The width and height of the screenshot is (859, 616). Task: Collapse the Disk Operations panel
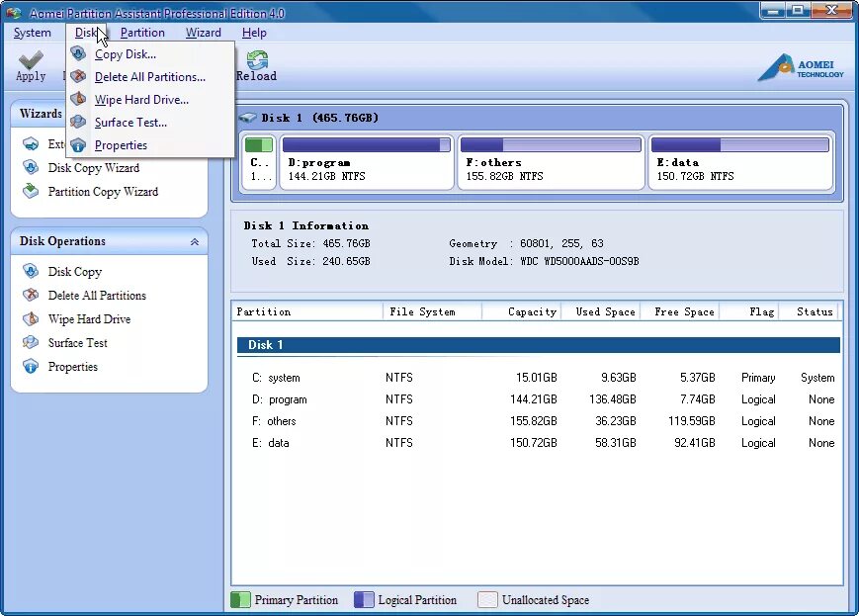[195, 241]
